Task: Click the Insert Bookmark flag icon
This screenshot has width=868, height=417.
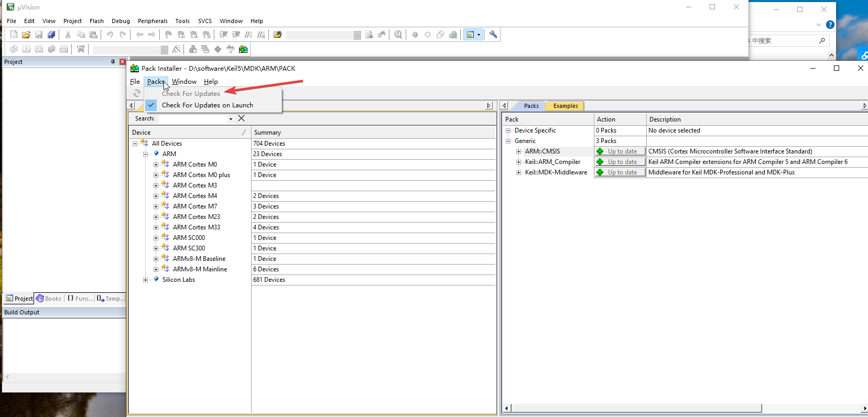Action: coord(168,35)
